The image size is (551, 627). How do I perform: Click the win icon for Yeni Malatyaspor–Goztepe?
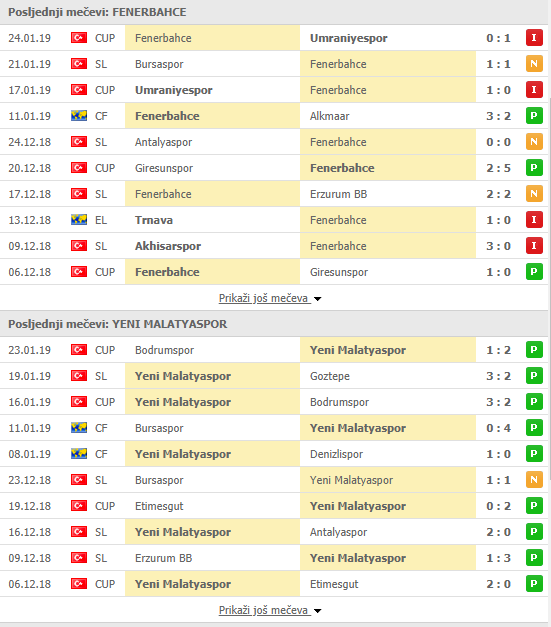(x=534, y=376)
